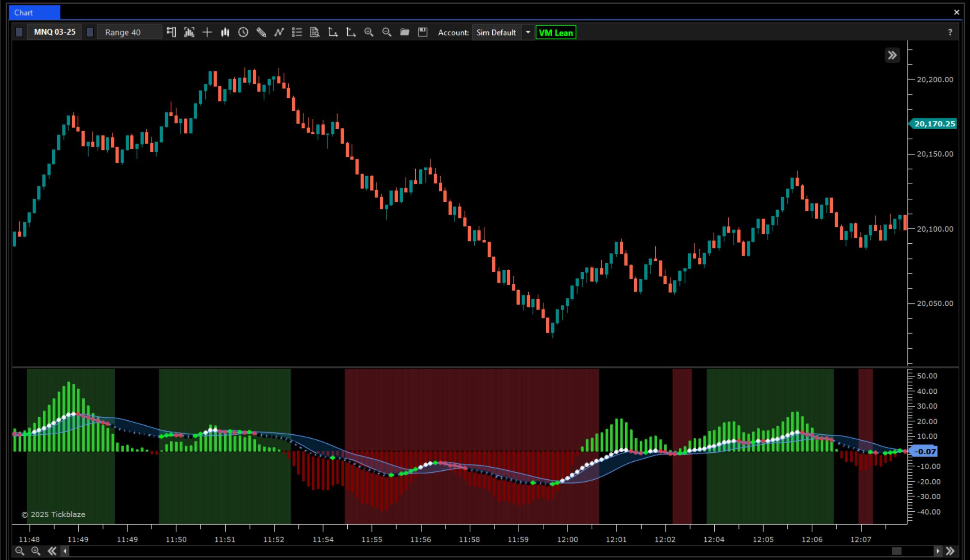The height and width of the screenshot is (560, 970).
Task: Open the folder load icon
Action: (405, 32)
